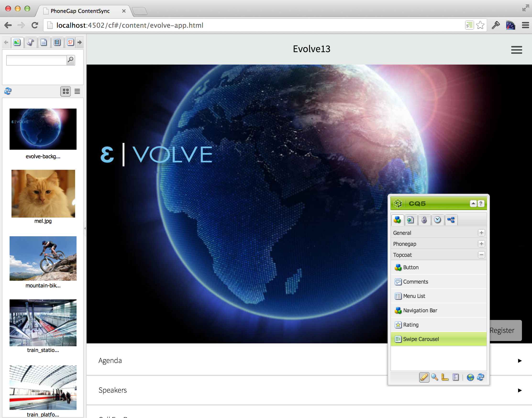Open the Images tab in content finder

pos(17,43)
